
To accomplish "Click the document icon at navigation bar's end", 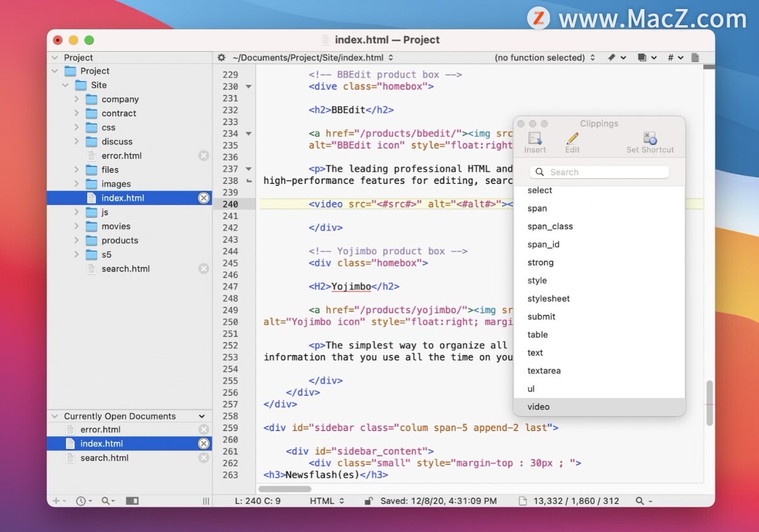I will (x=695, y=58).
